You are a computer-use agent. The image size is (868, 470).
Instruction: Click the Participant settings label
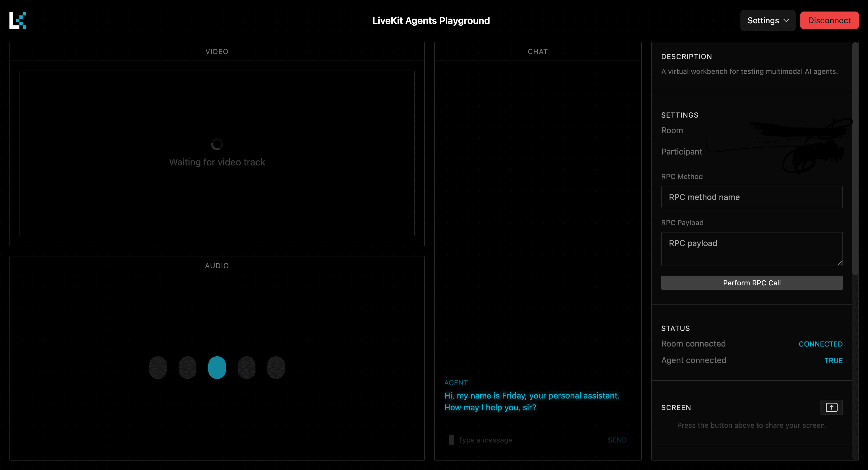pos(681,152)
